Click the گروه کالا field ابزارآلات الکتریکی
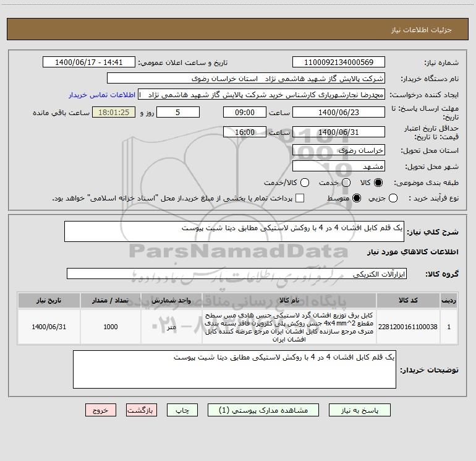Image resolution: width=476 pixels, height=461 pixels. coord(237,274)
